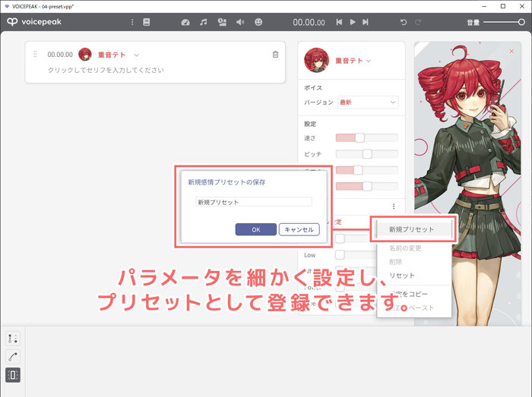Viewport: 532px width, 397px height.
Task: Click the undo arrow icon
Action: pos(404,22)
